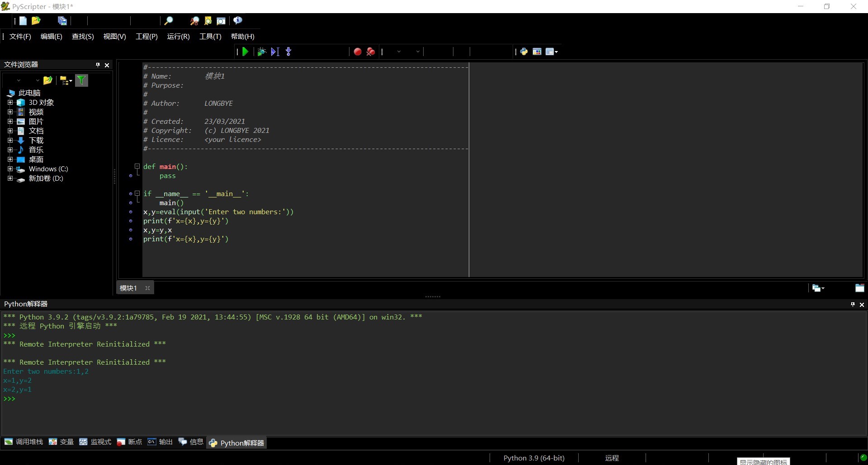Expand the 音乐 folder
This screenshot has width=868, height=465.
(x=10, y=150)
